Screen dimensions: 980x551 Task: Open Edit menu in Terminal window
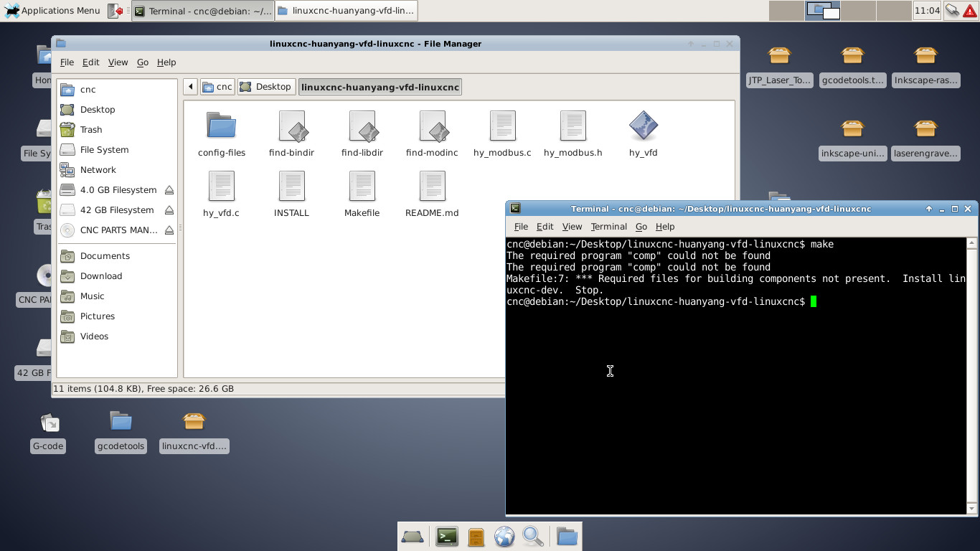point(545,227)
